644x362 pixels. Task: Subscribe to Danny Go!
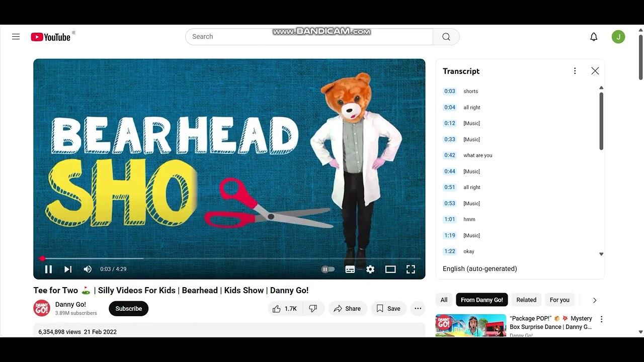(128, 309)
